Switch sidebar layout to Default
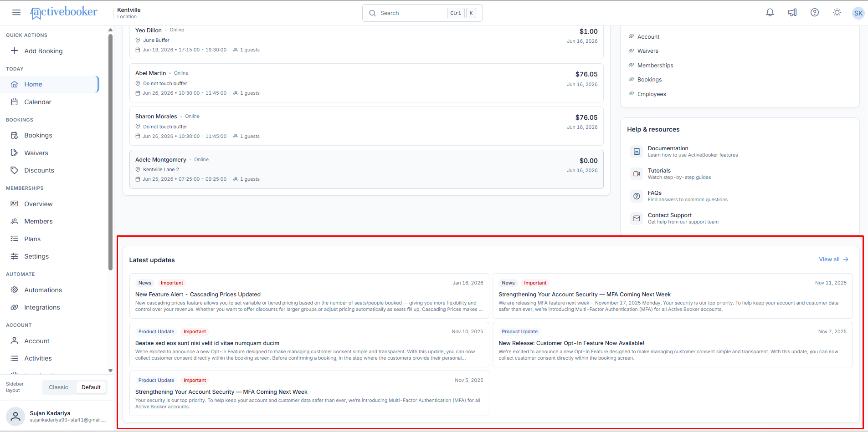 [x=91, y=387]
